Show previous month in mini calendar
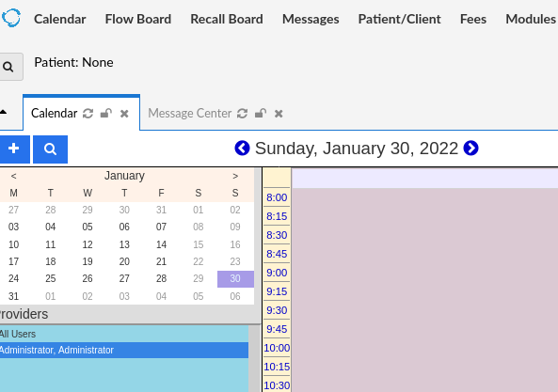The image size is (558, 392). 13,176
